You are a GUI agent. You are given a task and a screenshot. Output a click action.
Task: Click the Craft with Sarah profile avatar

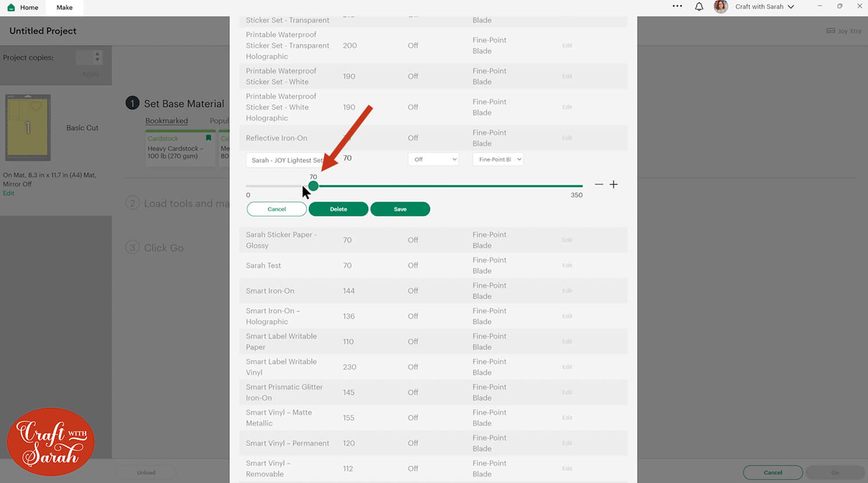tap(720, 7)
